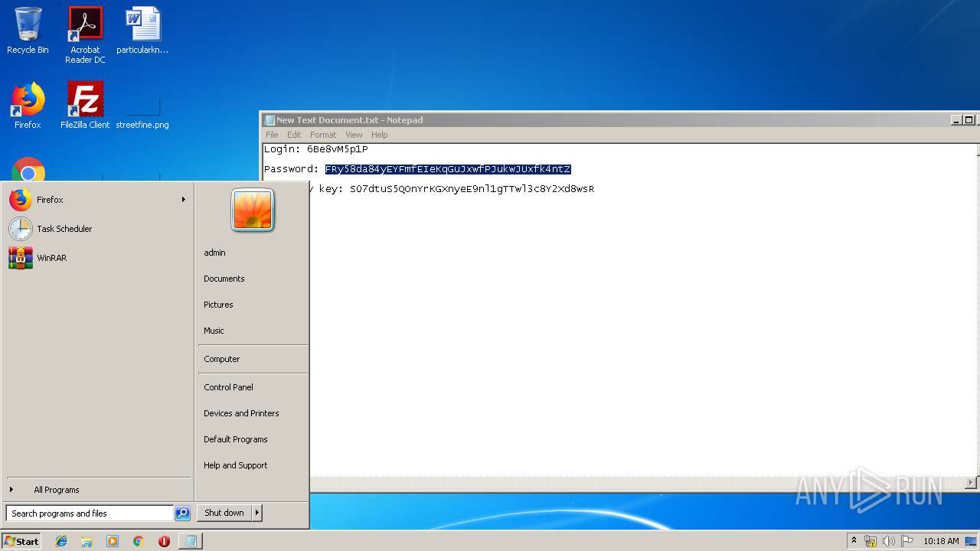
Task: Launch the Acrobat Reader DC shortcut
Action: (x=85, y=34)
